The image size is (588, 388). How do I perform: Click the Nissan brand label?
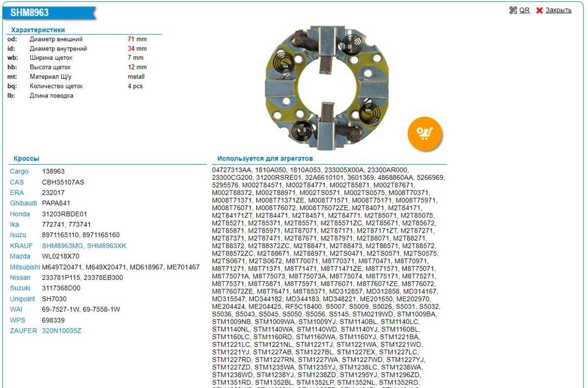[20, 278]
